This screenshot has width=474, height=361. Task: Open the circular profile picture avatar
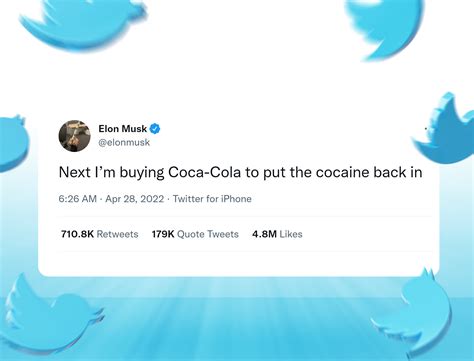tap(75, 136)
